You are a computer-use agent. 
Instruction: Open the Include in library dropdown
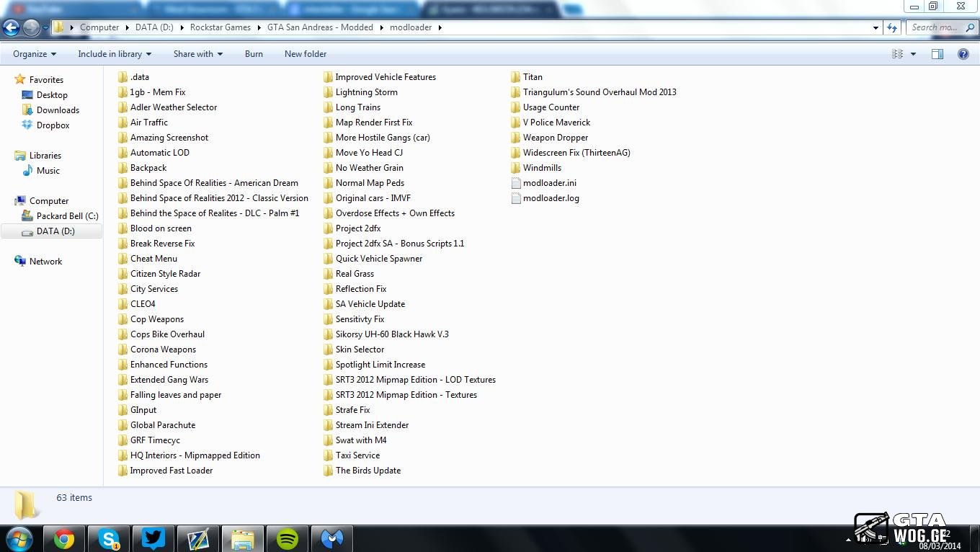tap(114, 54)
